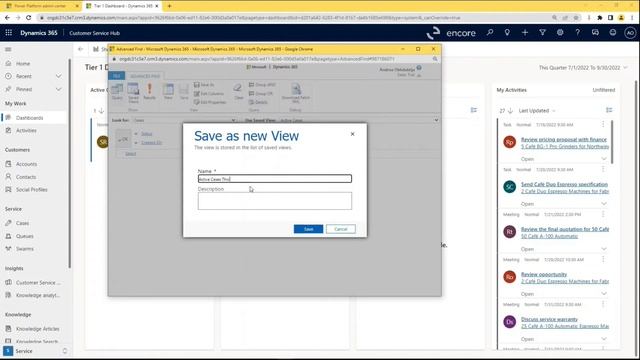640x360 pixels.
Task: Open Advanced Find funnel icon in header
Action: pos(542,33)
